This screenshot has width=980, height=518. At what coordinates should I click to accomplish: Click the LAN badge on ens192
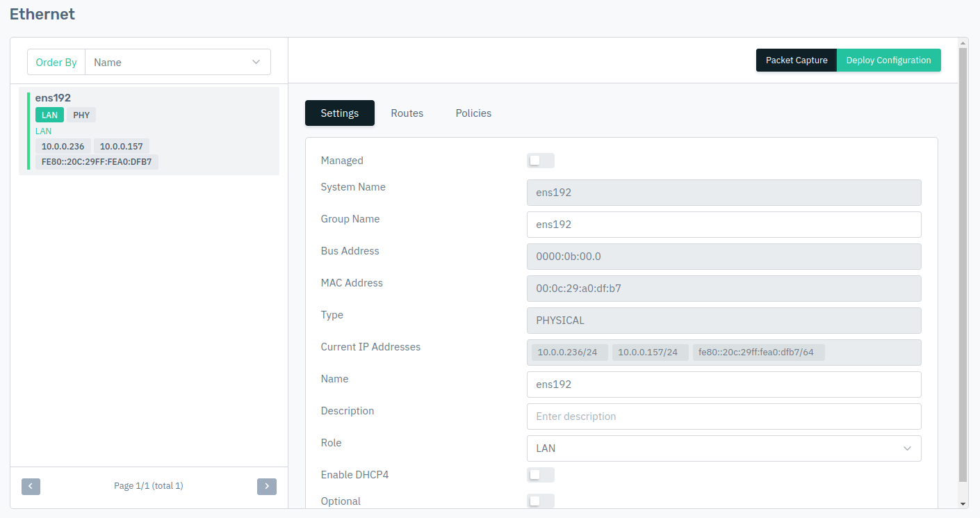point(49,115)
